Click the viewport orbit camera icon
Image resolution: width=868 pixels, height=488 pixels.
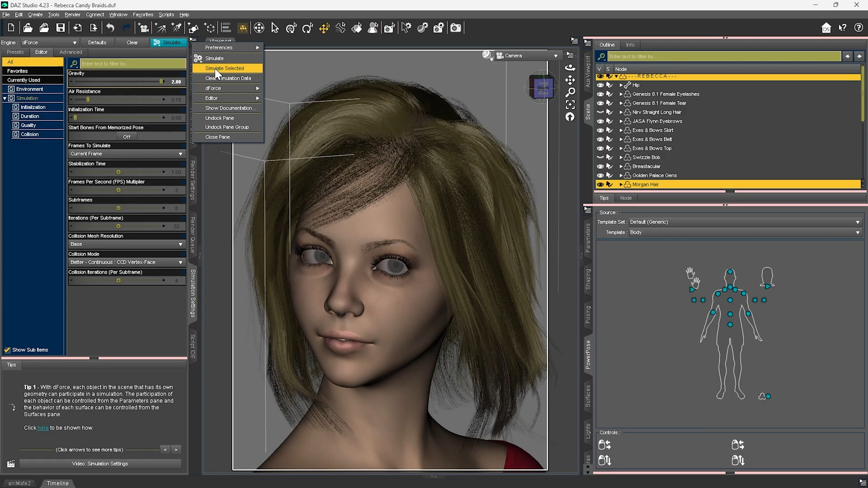point(570,68)
